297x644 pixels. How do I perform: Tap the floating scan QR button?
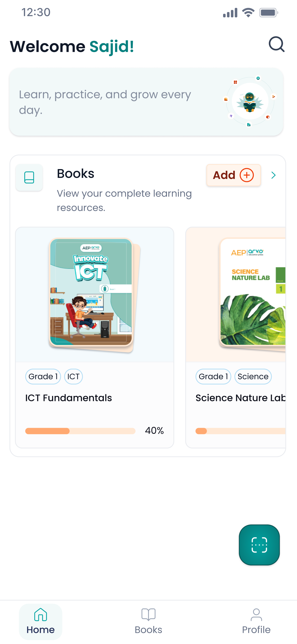tap(259, 545)
